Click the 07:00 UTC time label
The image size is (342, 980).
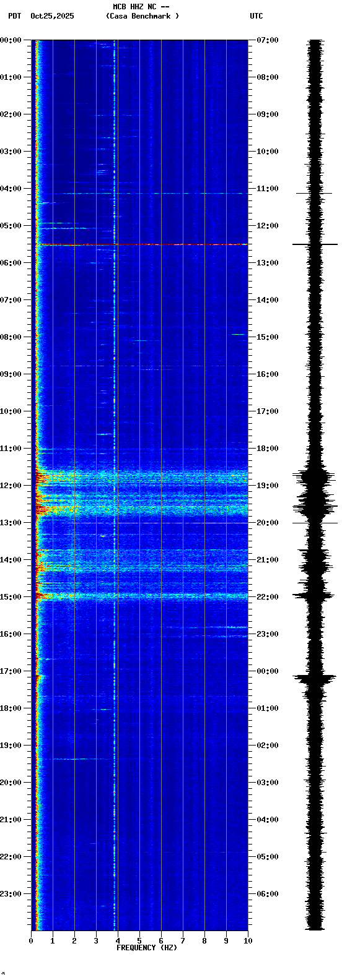pyautogui.click(x=268, y=40)
